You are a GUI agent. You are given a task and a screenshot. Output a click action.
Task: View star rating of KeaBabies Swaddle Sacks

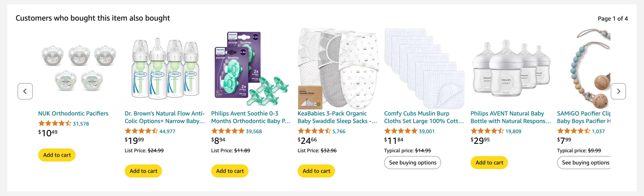click(314, 131)
